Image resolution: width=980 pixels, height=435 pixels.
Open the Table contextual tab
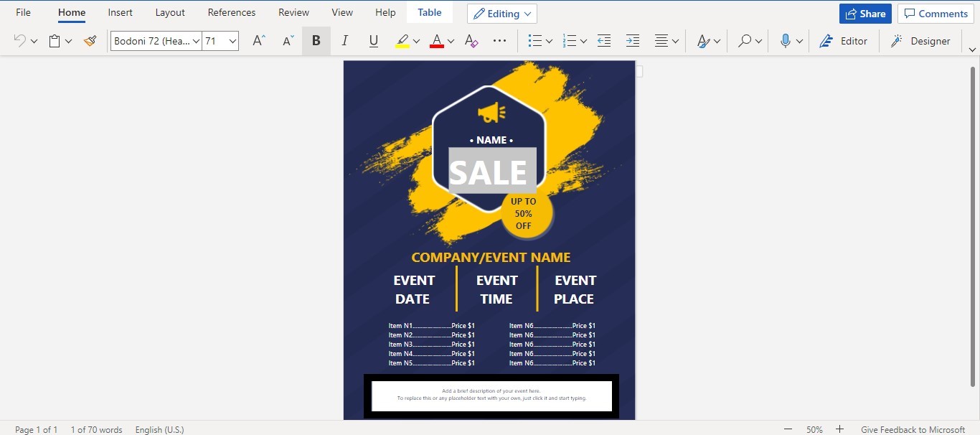pyautogui.click(x=429, y=12)
